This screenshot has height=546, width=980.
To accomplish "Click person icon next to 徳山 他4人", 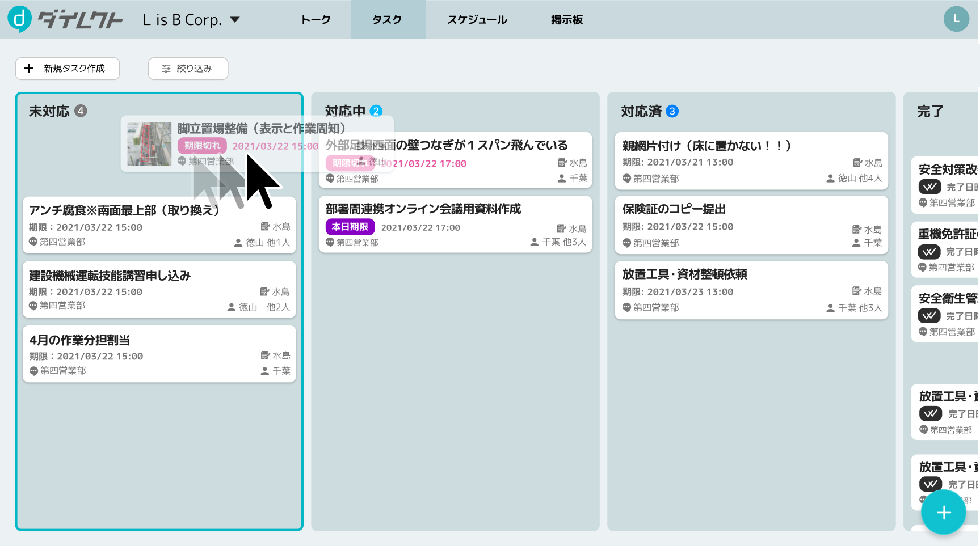I will coord(830,178).
